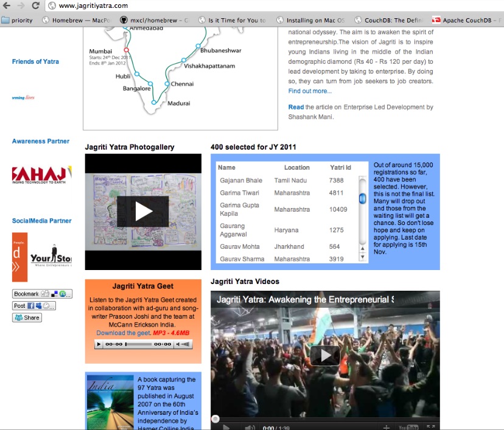Click the list scrollbar up arrow
The height and width of the screenshot is (430, 504).
pyautogui.click(x=363, y=248)
